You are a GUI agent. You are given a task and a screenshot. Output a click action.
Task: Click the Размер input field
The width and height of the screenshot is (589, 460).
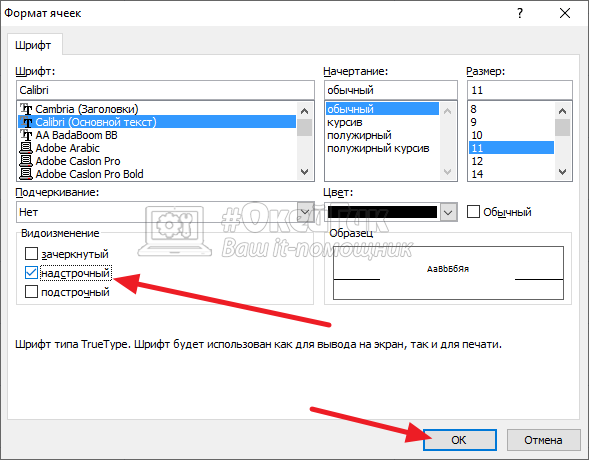coord(520,90)
